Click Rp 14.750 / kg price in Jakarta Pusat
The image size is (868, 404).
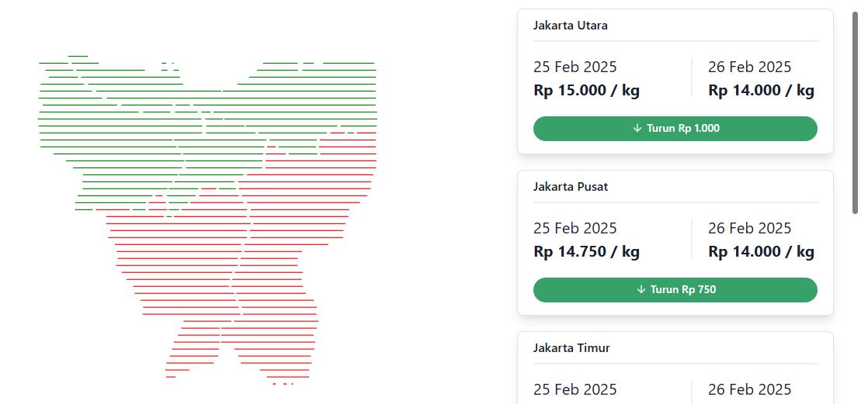click(x=586, y=252)
